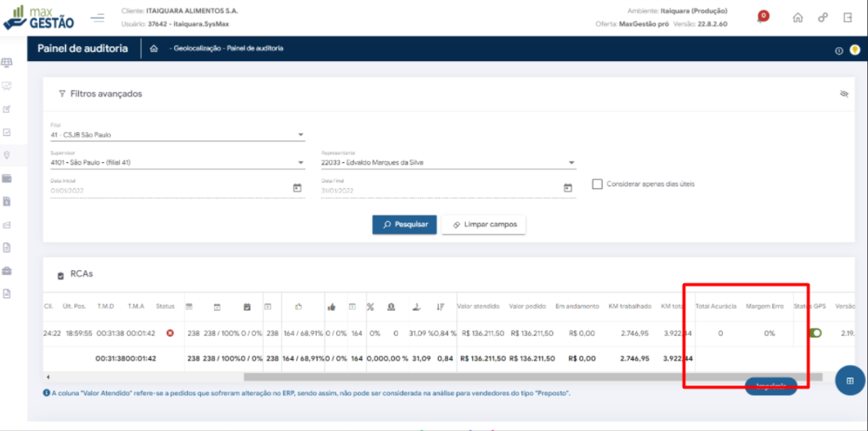Open the last sidebar document icon

[7, 293]
